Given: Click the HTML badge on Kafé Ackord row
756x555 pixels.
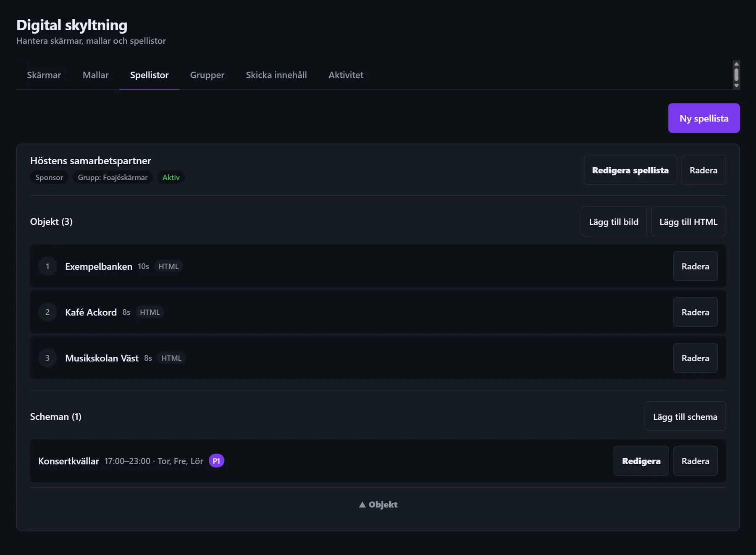Looking at the screenshot, I should 150,312.
